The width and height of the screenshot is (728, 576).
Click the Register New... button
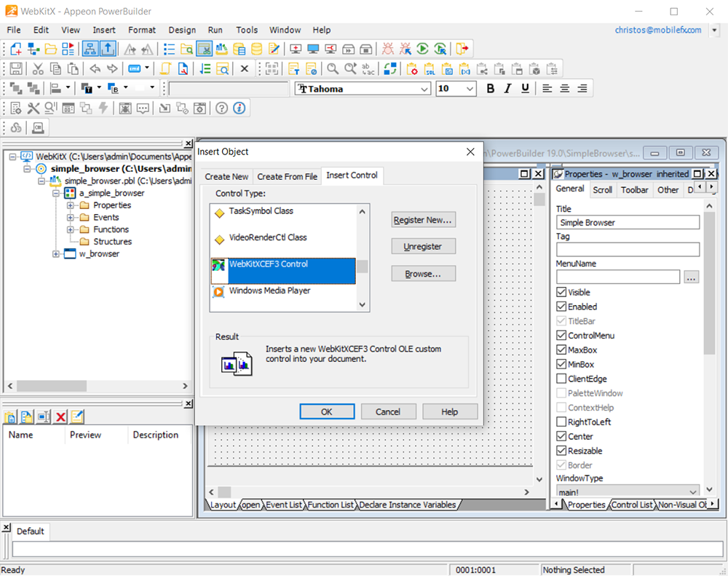pos(423,220)
